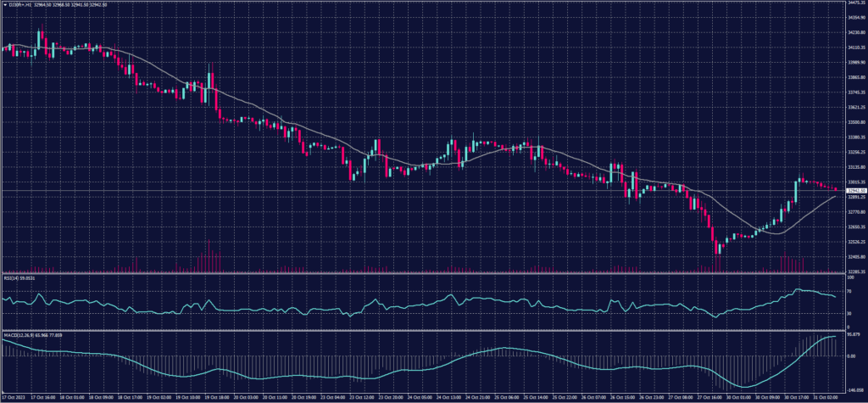The width and height of the screenshot is (868, 403).
Task: Click the 33015.35 price scale label
Action: click(x=853, y=182)
